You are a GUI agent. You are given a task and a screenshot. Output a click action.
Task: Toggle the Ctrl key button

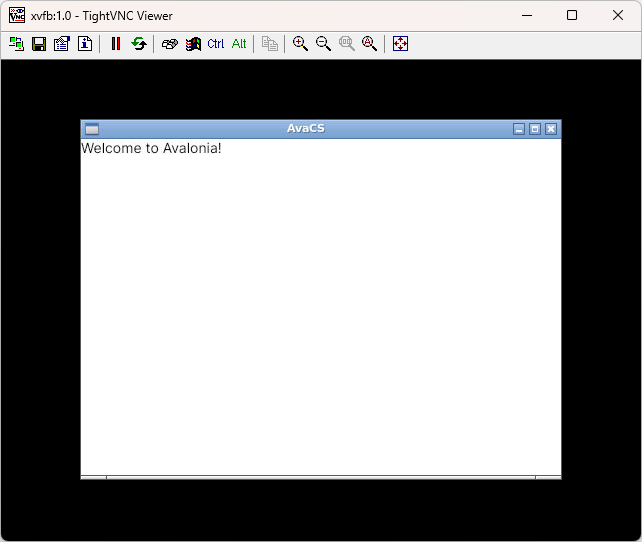click(216, 43)
